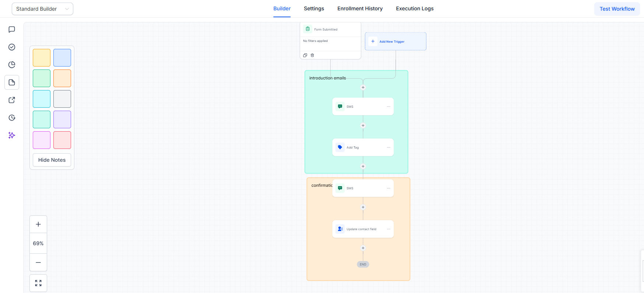Open the Add Tag action options menu
Image resolution: width=644 pixels, height=293 pixels.
(388, 147)
